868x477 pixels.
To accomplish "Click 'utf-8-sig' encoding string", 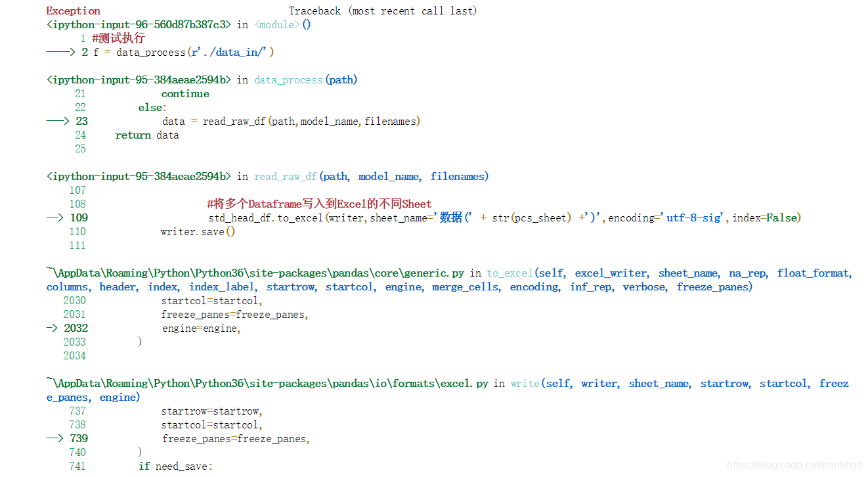I will pyautogui.click(x=696, y=217).
